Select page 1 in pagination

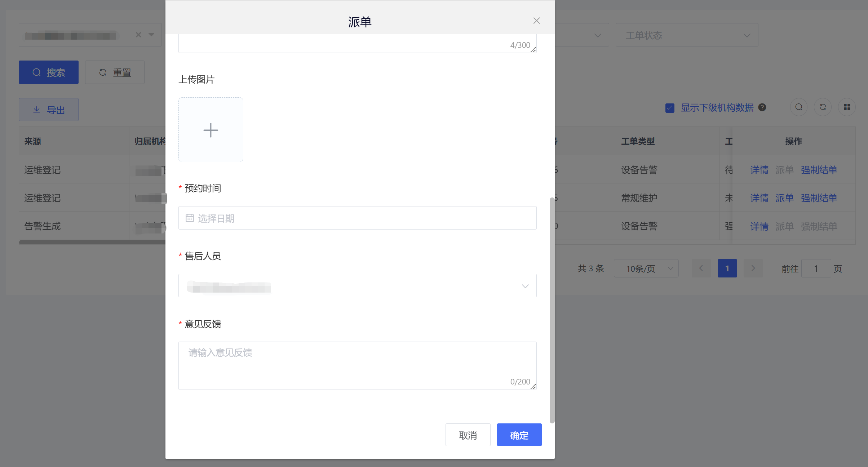pyautogui.click(x=727, y=268)
